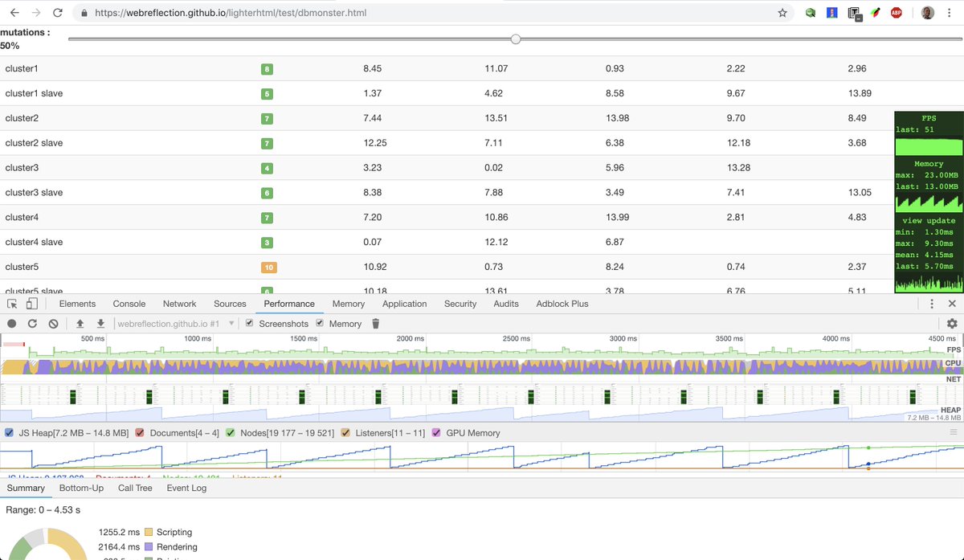Click the address bar URL
964x560 pixels.
pyautogui.click(x=231, y=13)
